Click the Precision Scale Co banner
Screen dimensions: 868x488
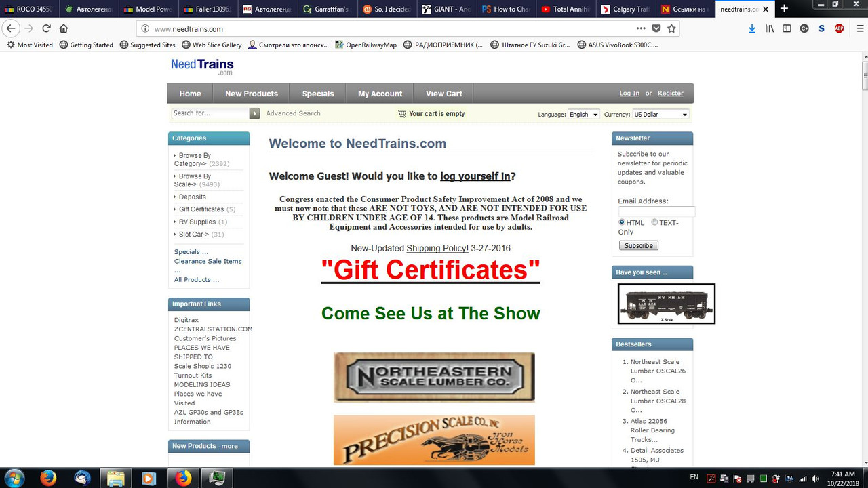pyautogui.click(x=434, y=441)
